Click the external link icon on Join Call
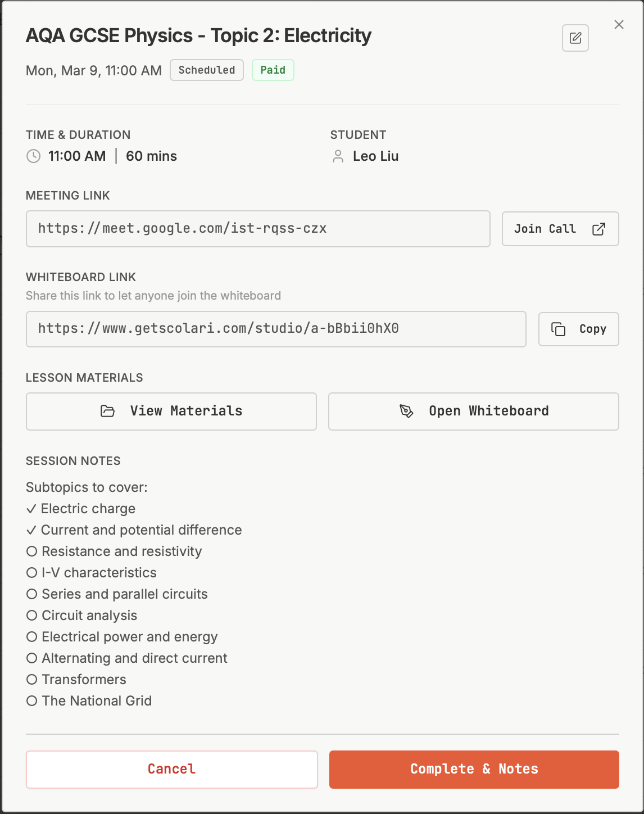Viewport: 644px width, 814px height. click(x=598, y=229)
